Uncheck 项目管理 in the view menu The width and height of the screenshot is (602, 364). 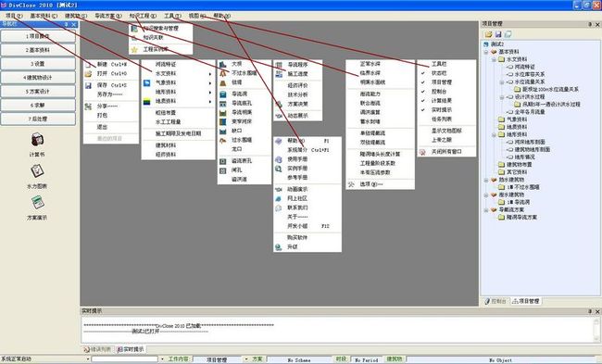423,82
